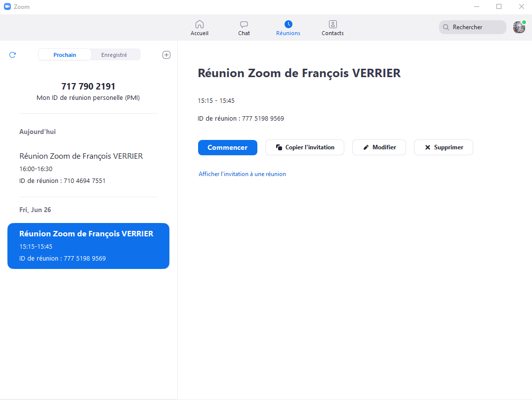This screenshot has height=400, width=532.
Task: Select today's 16:00-16:30 meeting
Action: (x=88, y=168)
